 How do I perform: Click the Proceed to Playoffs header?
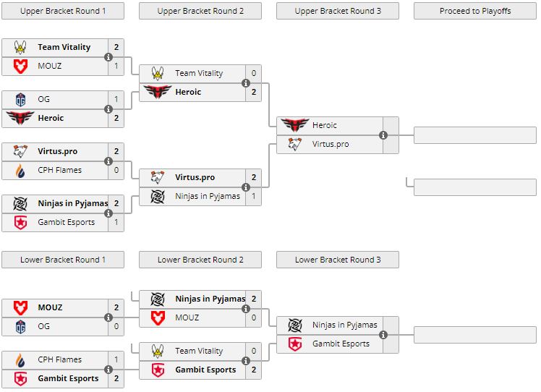475,11
